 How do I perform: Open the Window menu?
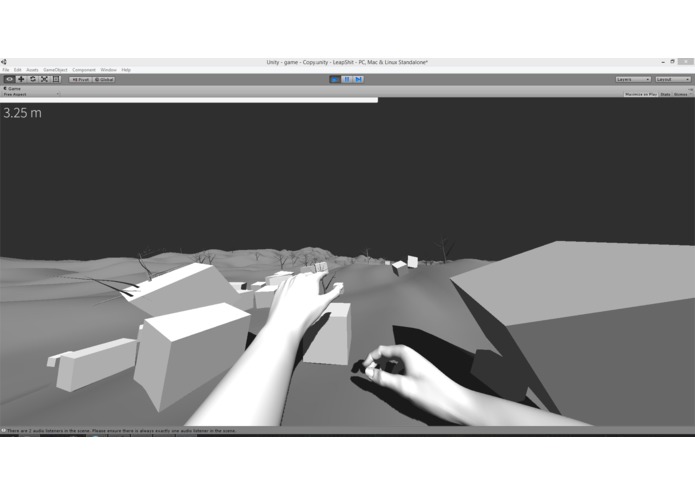coord(109,70)
